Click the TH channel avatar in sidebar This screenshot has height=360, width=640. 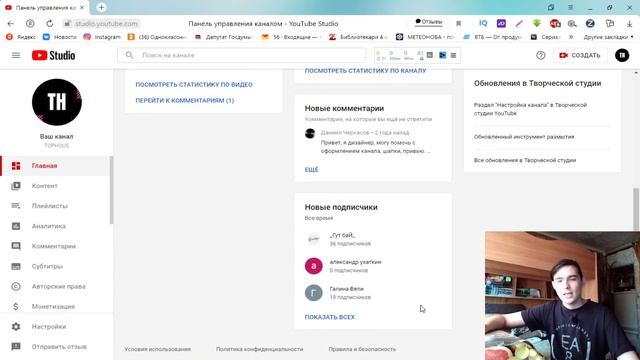tap(57, 102)
